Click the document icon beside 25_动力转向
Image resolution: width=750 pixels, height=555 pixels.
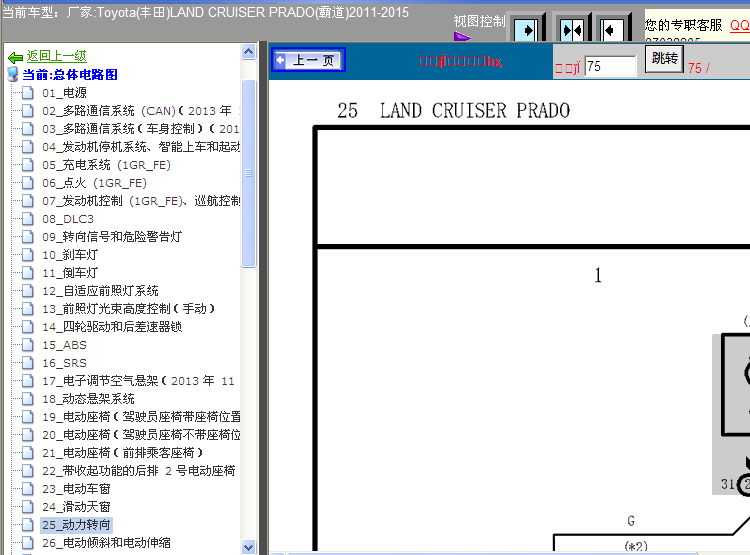click(x=28, y=525)
